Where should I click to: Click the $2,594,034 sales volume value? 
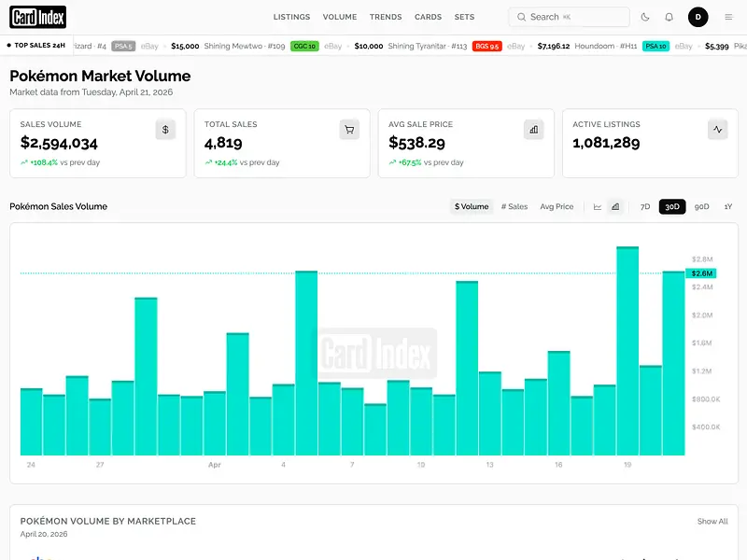pyautogui.click(x=59, y=143)
